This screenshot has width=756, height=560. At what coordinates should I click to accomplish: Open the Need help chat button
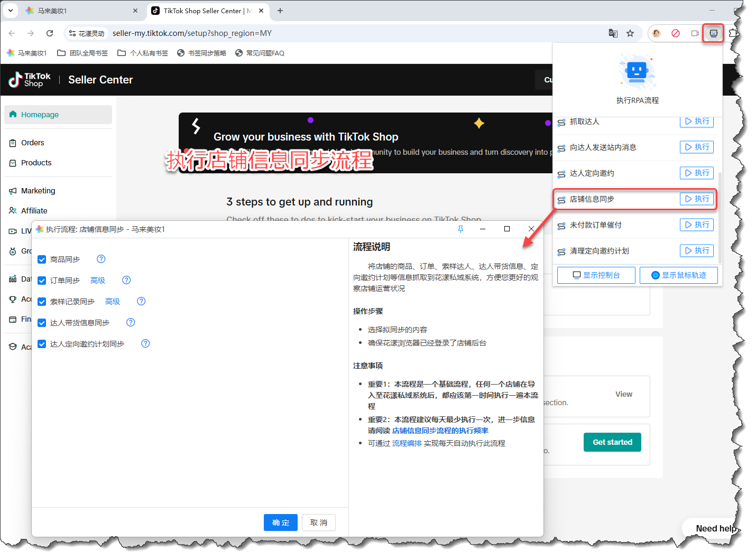[713, 528]
